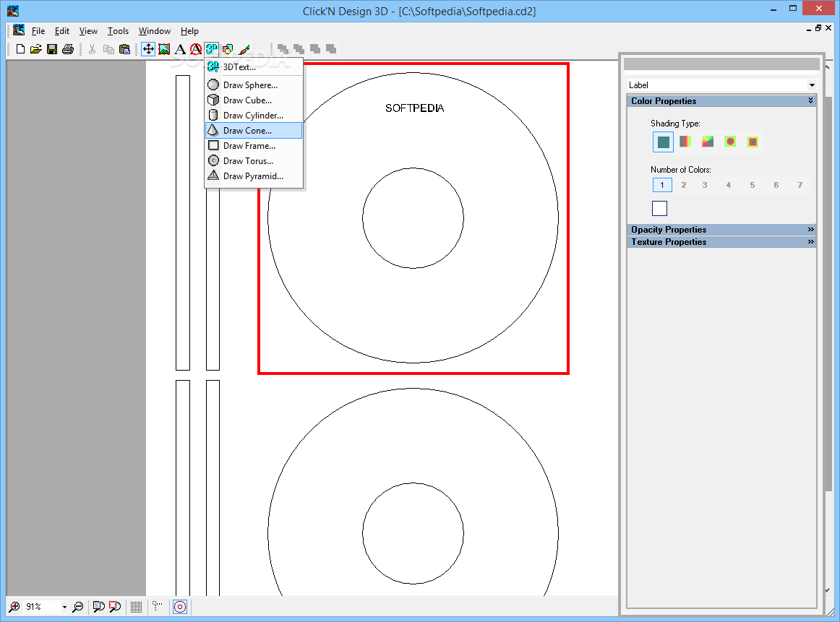Open the View menu
This screenshot has height=622, width=840.
coord(88,31)
